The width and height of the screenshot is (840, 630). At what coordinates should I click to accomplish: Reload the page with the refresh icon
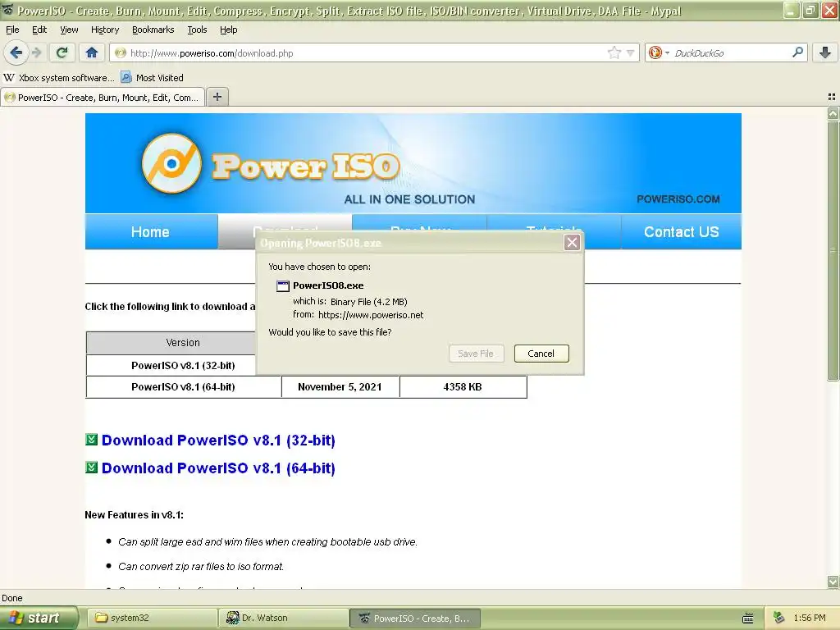pos(62,52)
